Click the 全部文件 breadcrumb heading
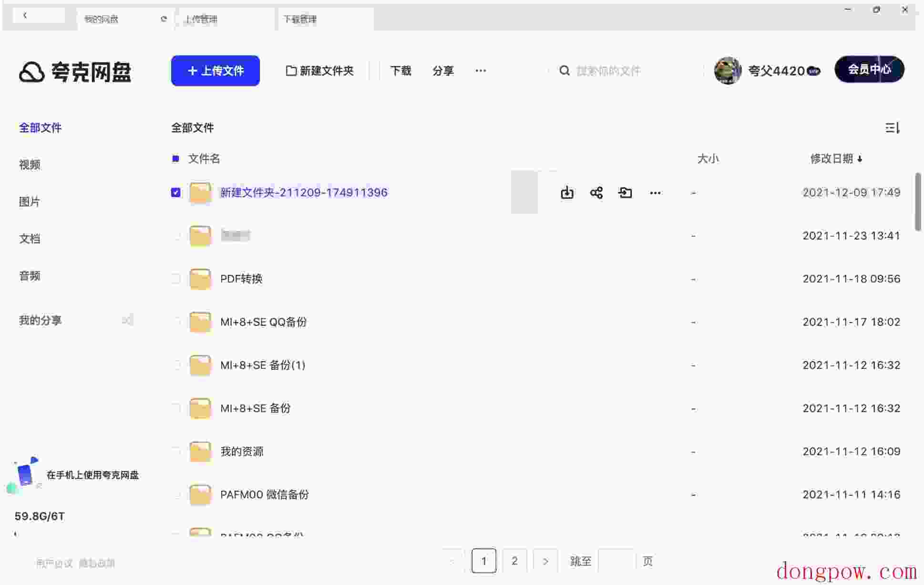924x585 pixels. (192, 128)
